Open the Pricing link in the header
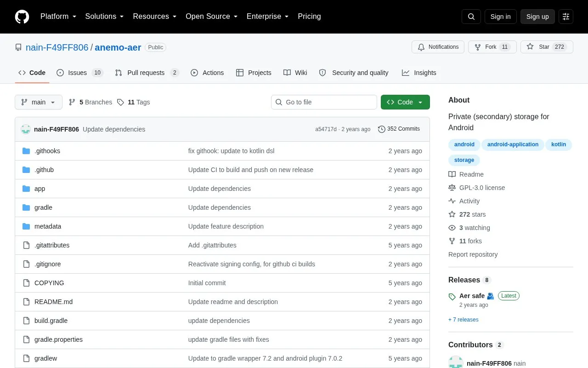 tap(309, 17)
